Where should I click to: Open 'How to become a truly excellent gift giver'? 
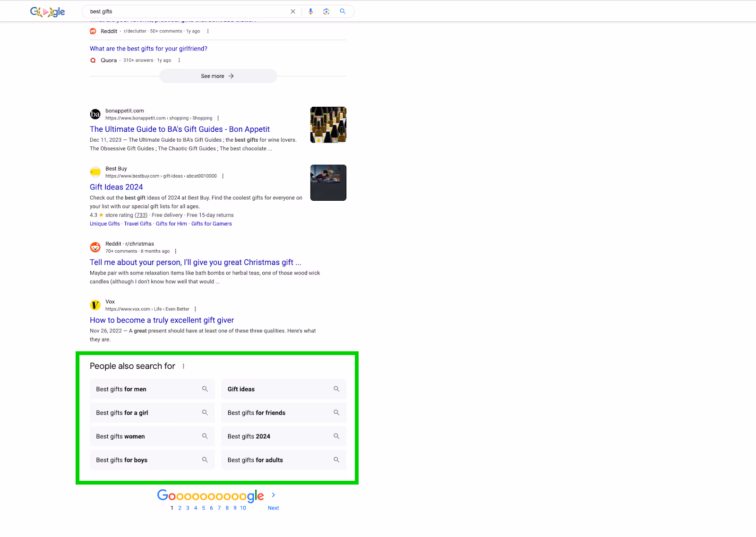tap(162, 320)
